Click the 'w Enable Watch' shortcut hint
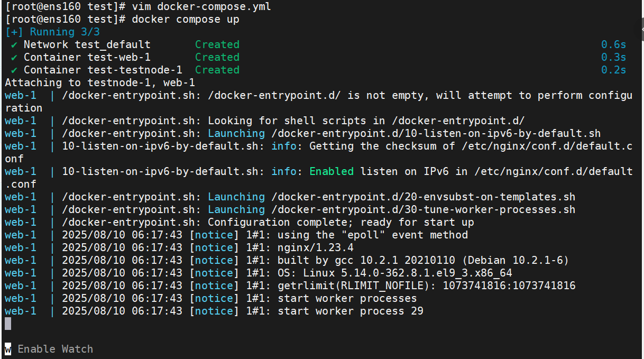Screen dimensions: 644x359 [x=49, y=349]
